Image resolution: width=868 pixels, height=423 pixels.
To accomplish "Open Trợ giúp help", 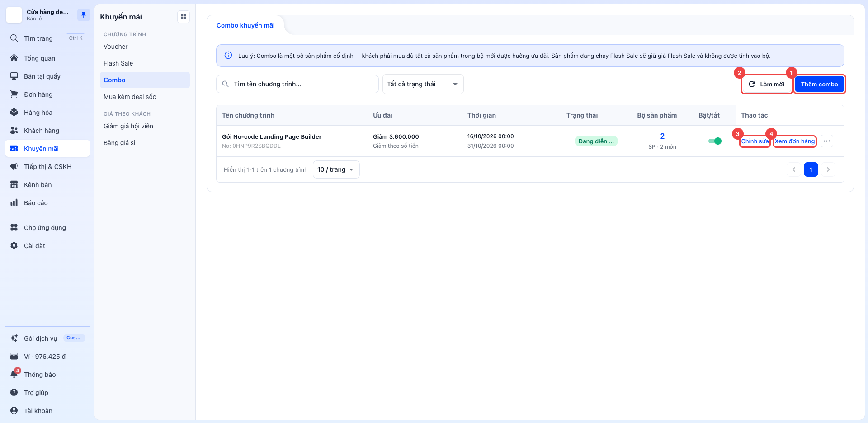I will pos(47,393).
